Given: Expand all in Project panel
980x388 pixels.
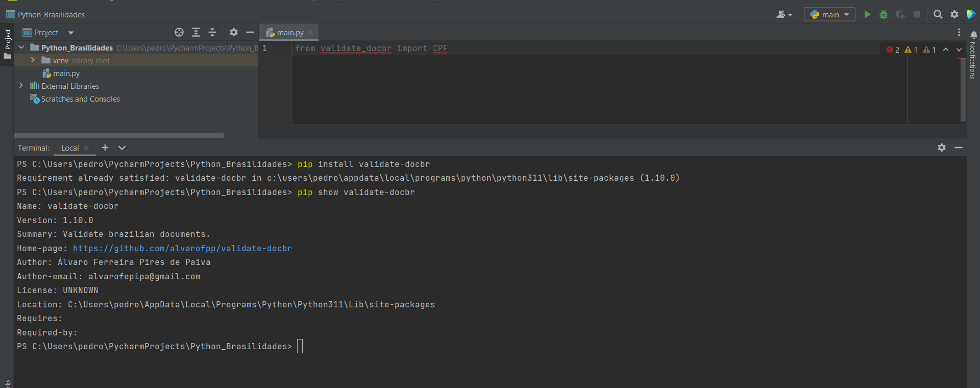Looking at the screenshot, I should tap(196, 32).
